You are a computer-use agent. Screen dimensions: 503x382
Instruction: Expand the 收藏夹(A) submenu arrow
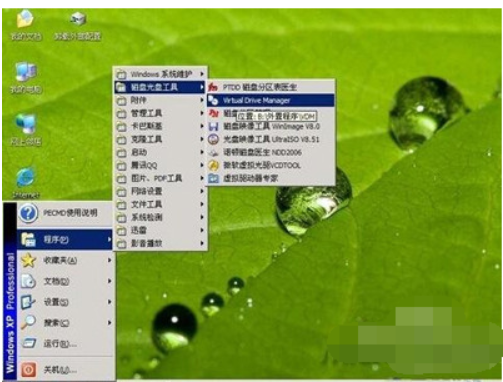pyautogui.click(x=109, y=260)
